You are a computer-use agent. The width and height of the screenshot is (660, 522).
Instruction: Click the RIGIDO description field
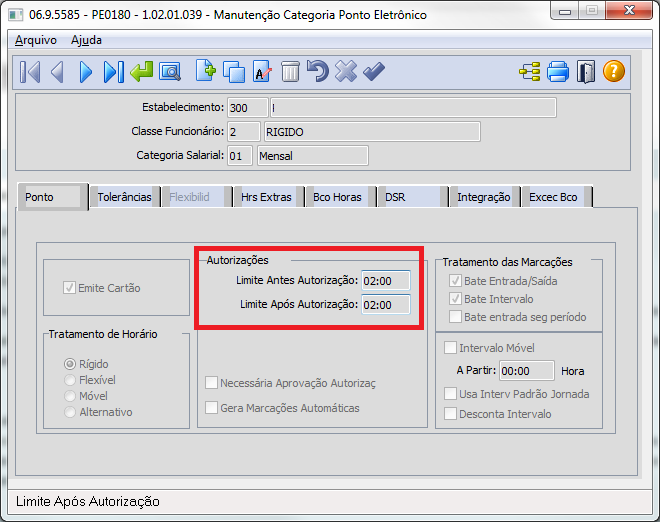[x=372, y=132]
